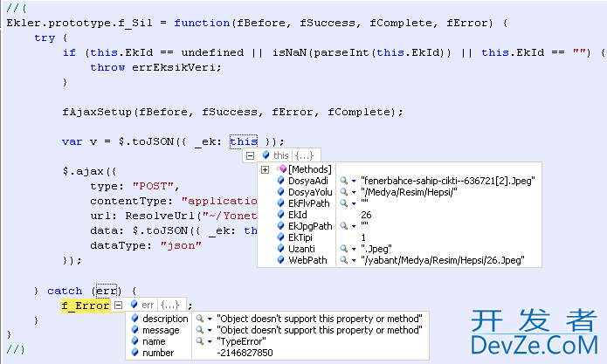The image size is (607, 364).
Task: Open visualizer magnifier for description
Action: tap(199, 319)
